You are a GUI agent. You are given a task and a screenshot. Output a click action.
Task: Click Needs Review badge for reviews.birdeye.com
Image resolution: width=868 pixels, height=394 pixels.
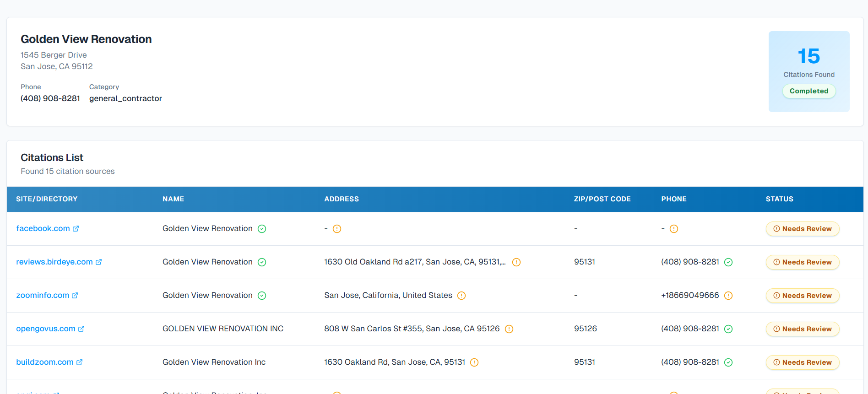coord(803,262)
